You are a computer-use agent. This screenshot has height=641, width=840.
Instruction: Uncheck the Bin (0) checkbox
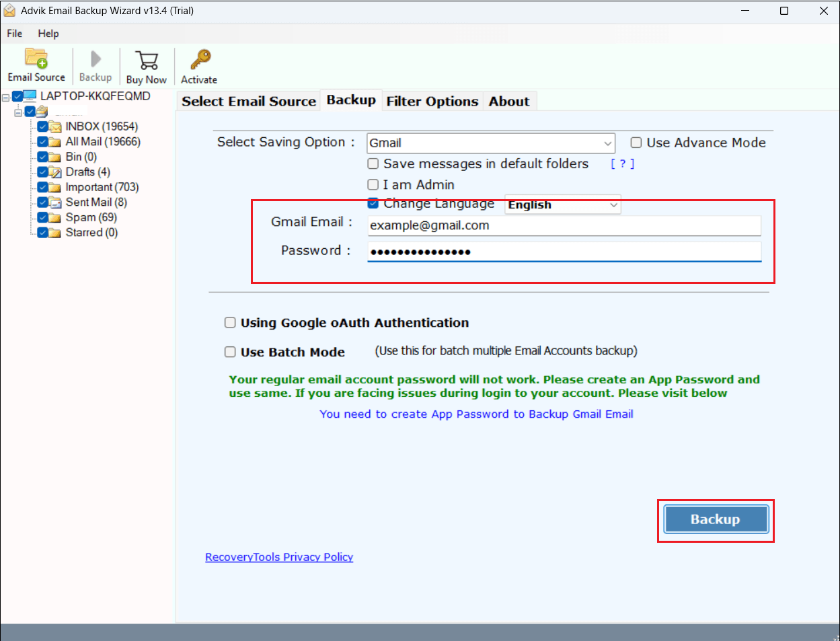tap(43, 157)
